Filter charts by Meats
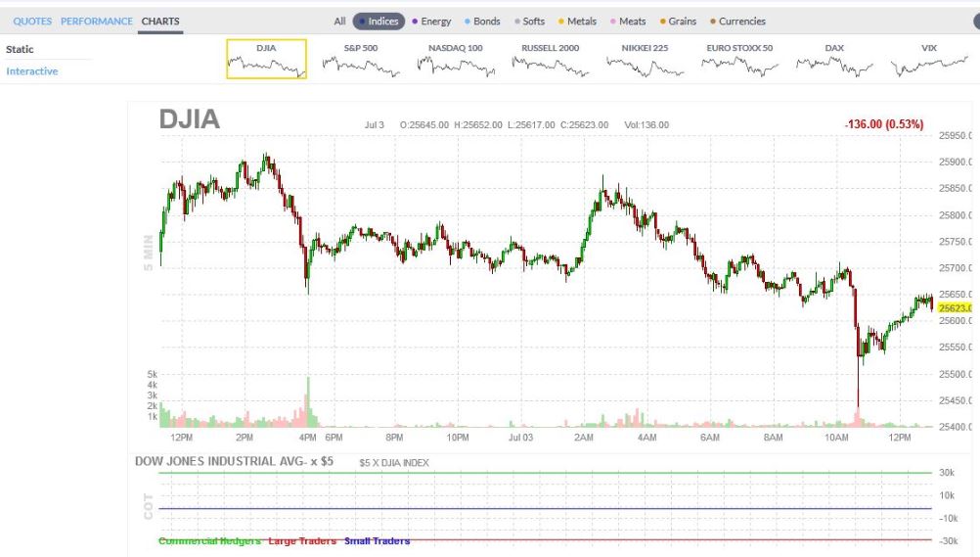Viewport: 980px width, 557px height. 628,22
